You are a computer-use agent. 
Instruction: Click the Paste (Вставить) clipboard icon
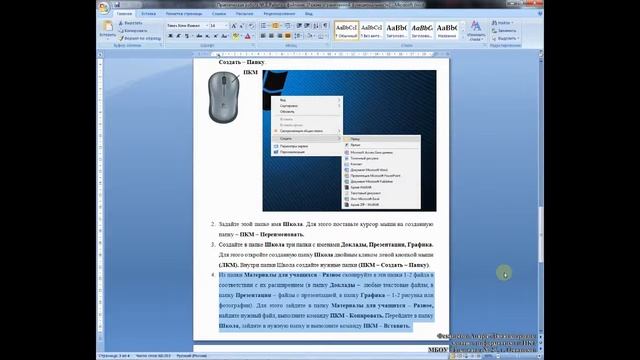[x=108, y=29]
